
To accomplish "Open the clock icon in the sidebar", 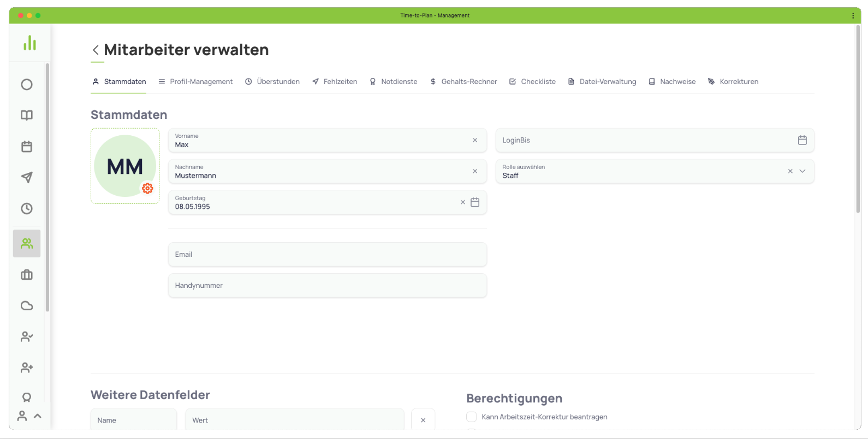I will [27, 209].
